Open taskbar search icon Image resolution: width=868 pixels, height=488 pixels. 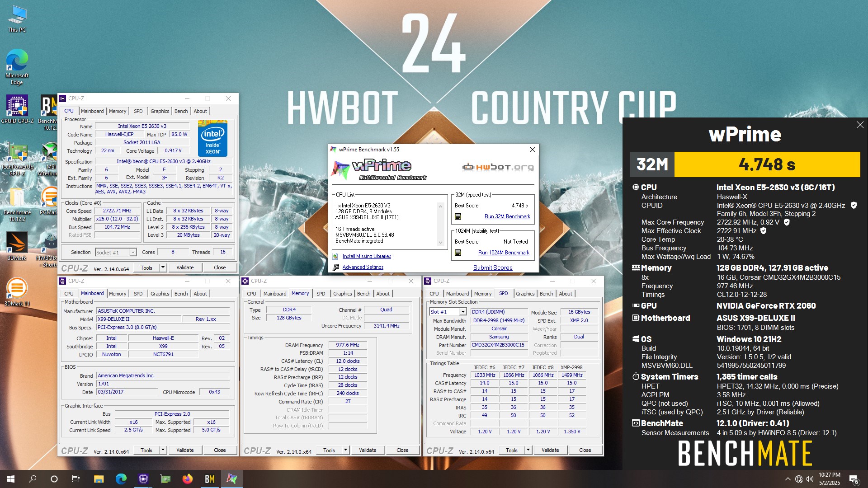click(x=33, y=479)
